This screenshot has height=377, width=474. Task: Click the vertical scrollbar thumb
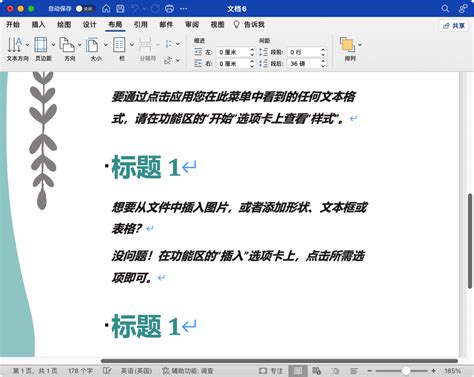pyautogui.click(x=470, y=241)
